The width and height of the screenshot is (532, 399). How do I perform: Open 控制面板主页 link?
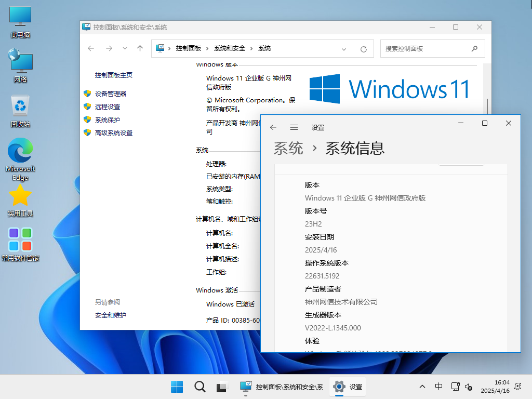[113, 75]
